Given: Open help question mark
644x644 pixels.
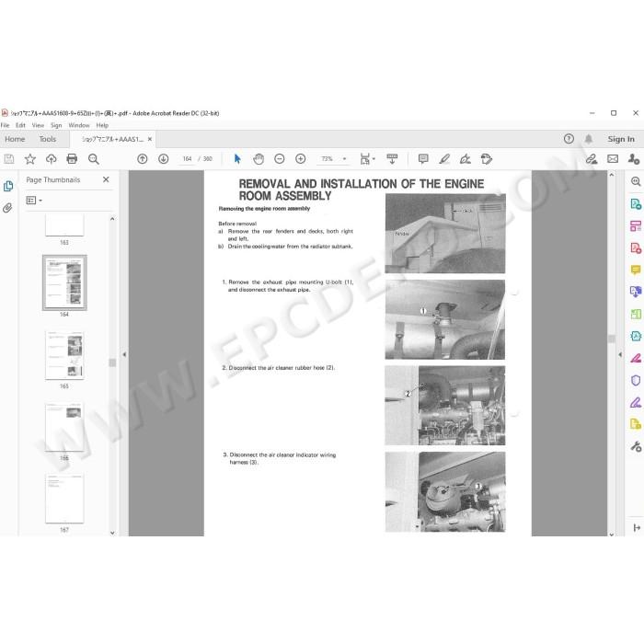Looking at the screenshot, I should (569, 139).
